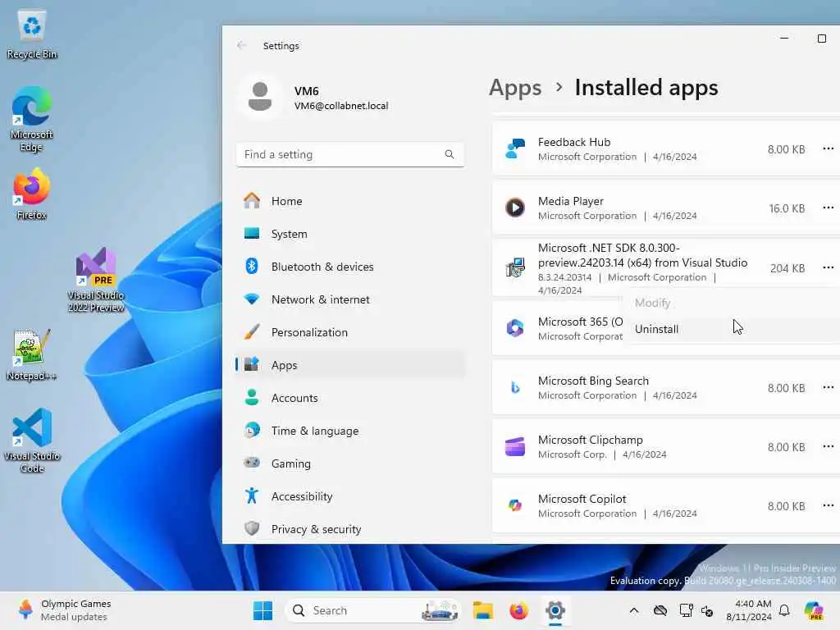Open Gaming settings
This screenshot has height=630, width=840.
tap(349, 463)
